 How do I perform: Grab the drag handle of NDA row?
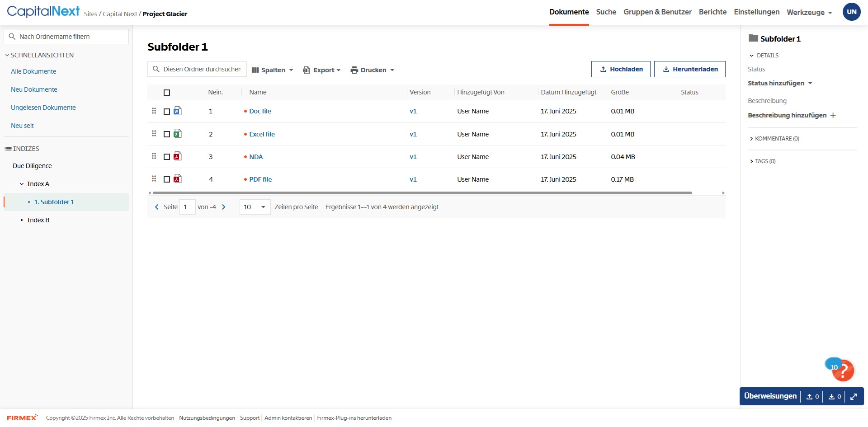pyautogui.click(x=154, y=156)
